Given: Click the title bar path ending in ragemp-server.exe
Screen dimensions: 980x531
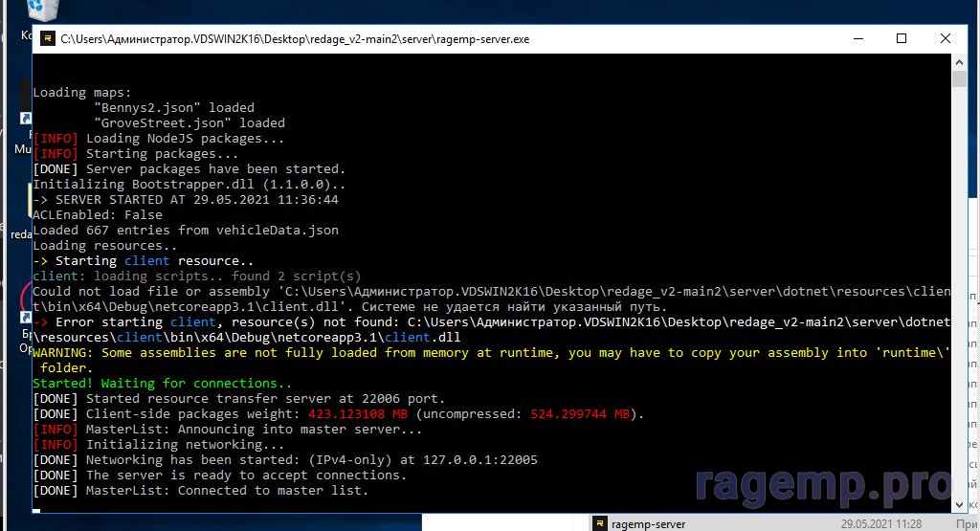Looking at the screenshot, I should (x=295, y=39).
